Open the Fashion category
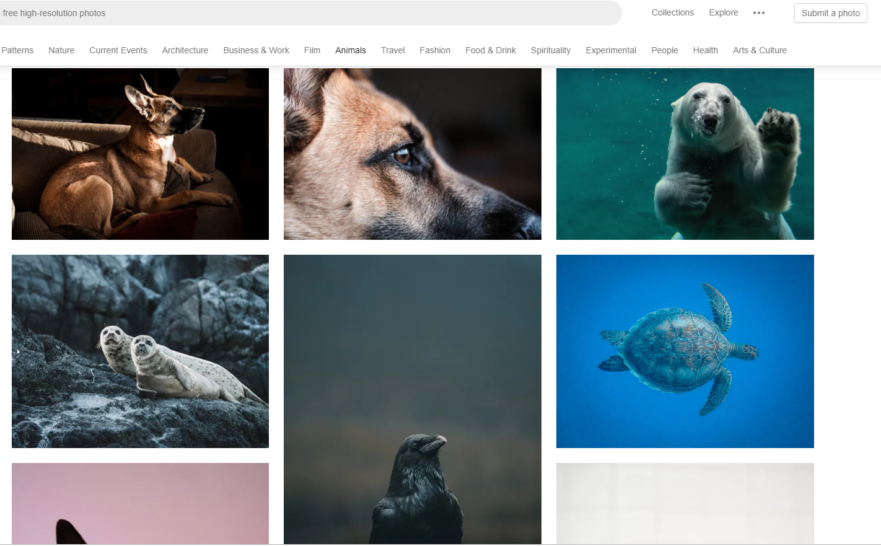 [x=434, y=50]
